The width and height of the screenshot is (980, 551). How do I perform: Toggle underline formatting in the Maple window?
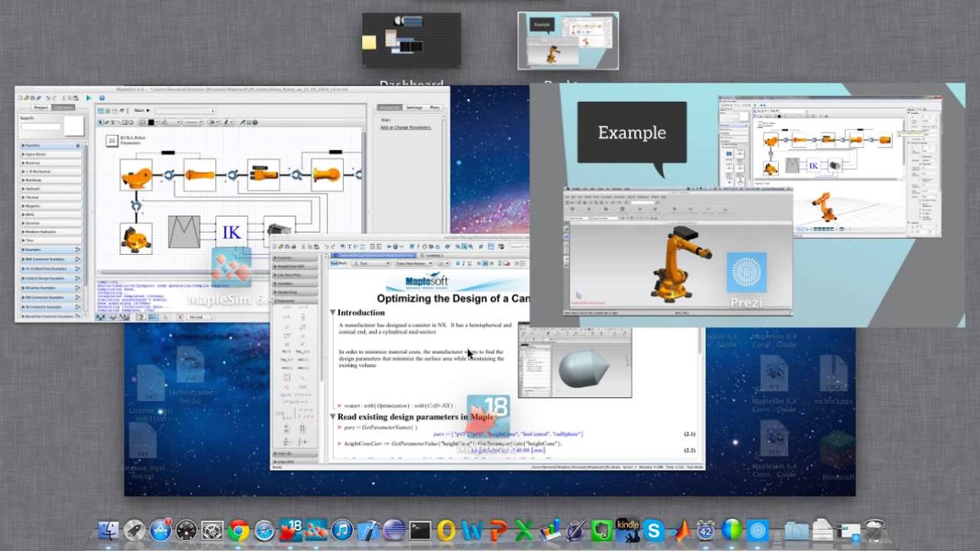(x=469, y=263)
